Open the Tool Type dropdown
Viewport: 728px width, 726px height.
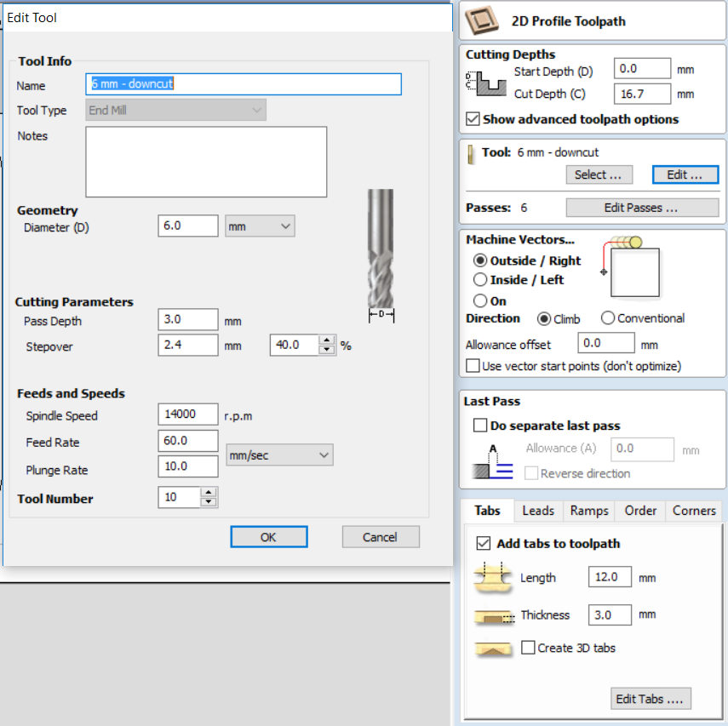(x=175, y=110)
